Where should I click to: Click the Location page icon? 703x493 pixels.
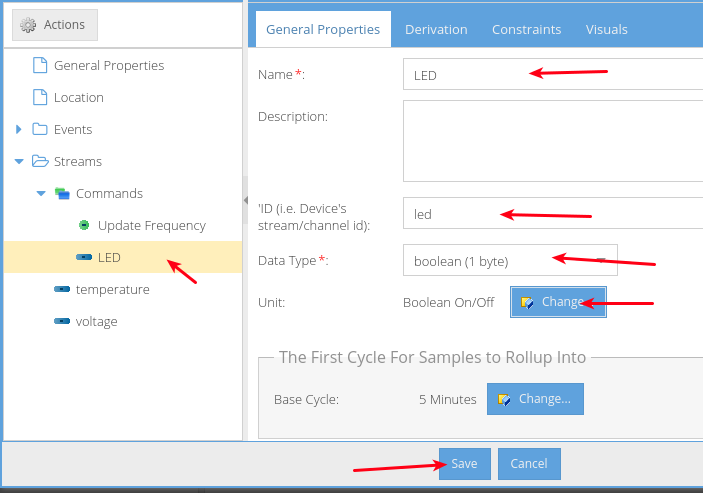[x=40, y=98]
